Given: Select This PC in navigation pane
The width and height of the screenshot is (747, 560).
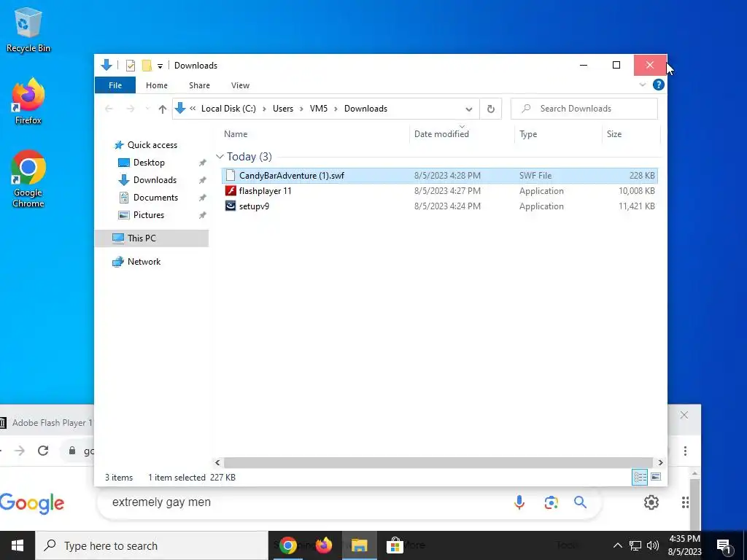Looking at the screenshot, I should [152, 238].
